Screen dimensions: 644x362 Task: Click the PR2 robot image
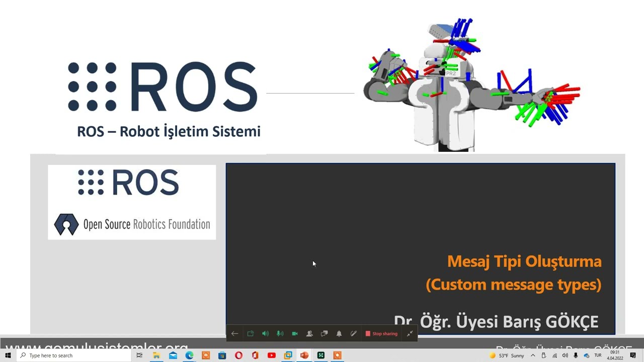click(x=473, y=84)
